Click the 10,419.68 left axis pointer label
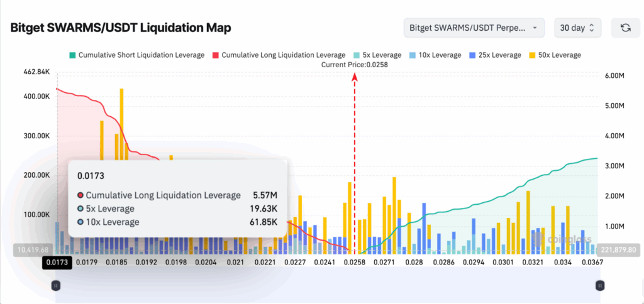Viewport: 644px width, 304px height. (x=34, y=249)
